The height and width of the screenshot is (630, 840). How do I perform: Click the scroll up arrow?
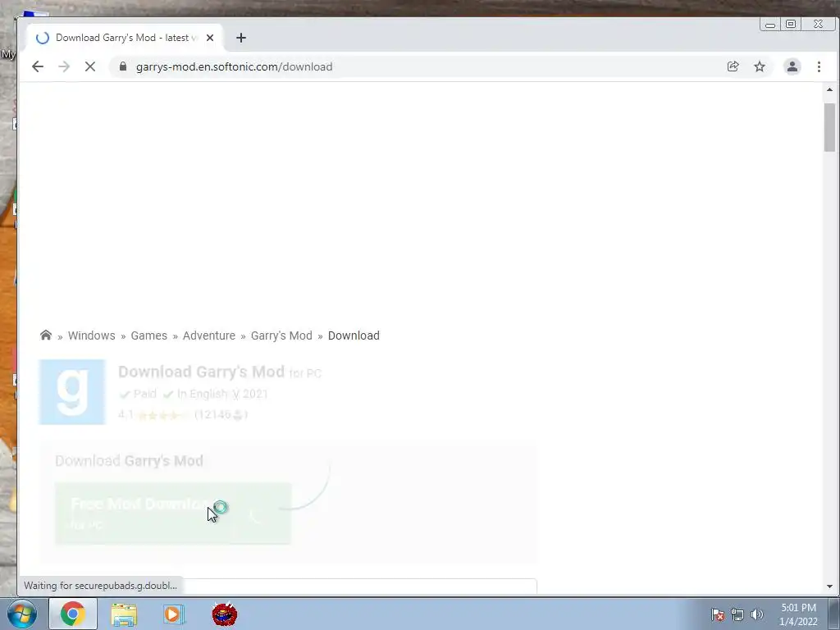point(829,90)
